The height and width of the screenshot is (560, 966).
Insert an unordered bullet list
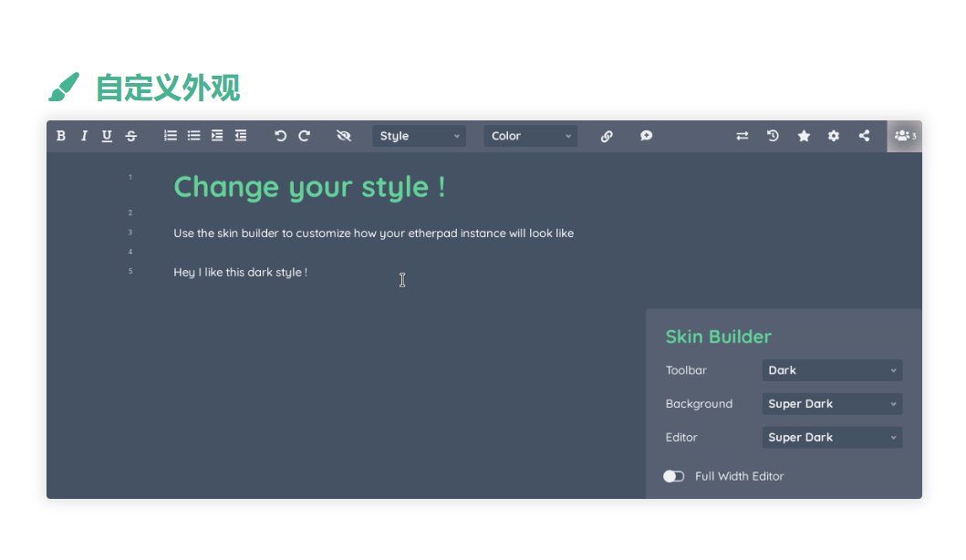click(194, 136)
